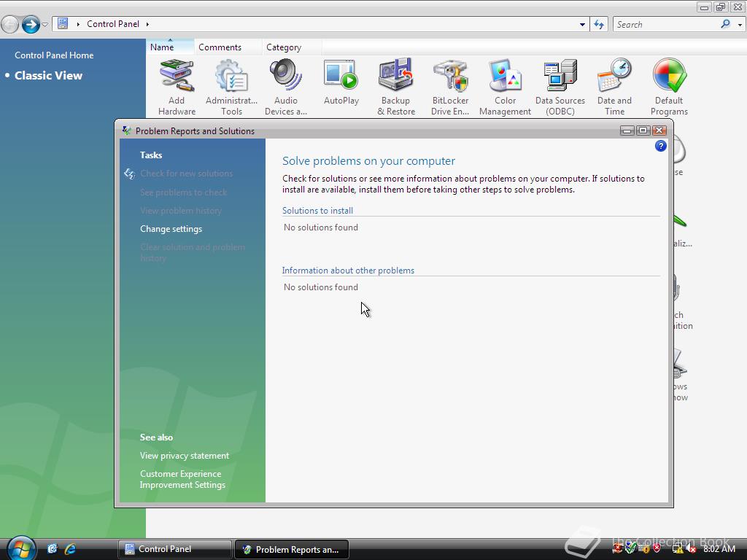Open Audio Devices control panel icon
The image size is (747, 560).
pyautogui.click(x=286, y=87)
